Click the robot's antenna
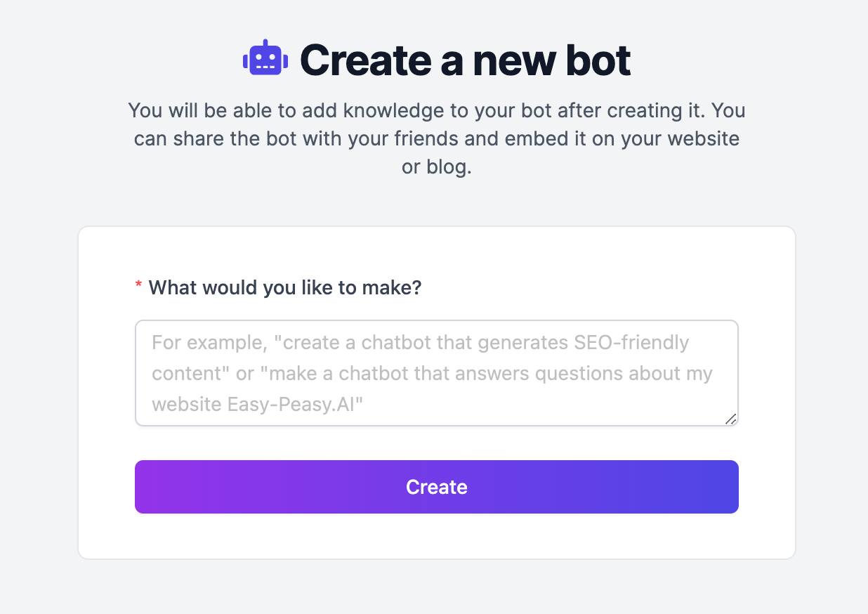The height and width of the screenshot is (614, 868). (x=265, y=42)
